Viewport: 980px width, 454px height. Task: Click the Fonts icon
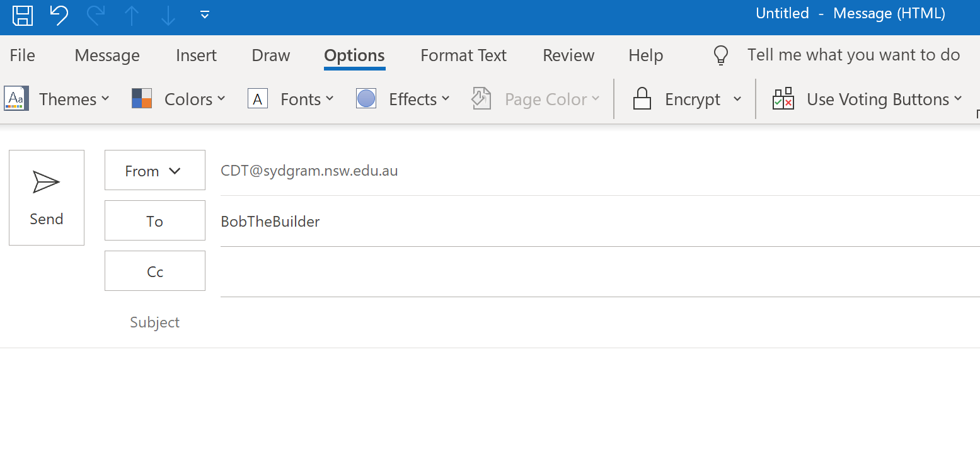258,98
